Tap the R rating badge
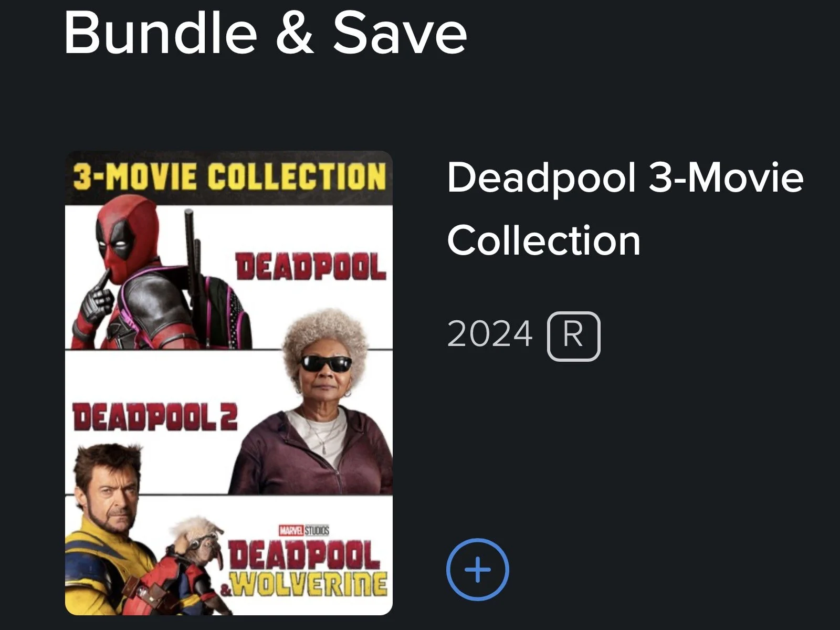840x630 pixels. 573,336
